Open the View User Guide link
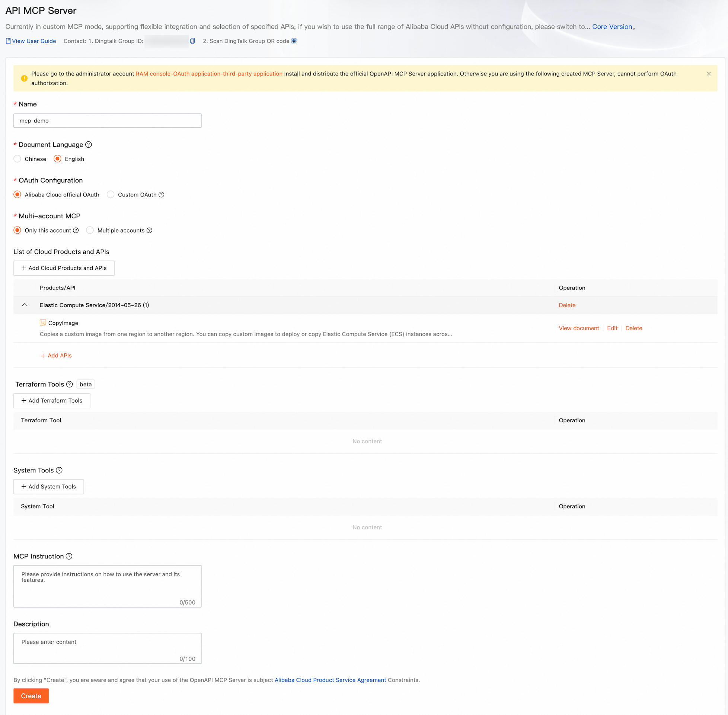Image resolution: width=728 pixels, height=715 pixels. pyautogui.click(x=34, y=41)
